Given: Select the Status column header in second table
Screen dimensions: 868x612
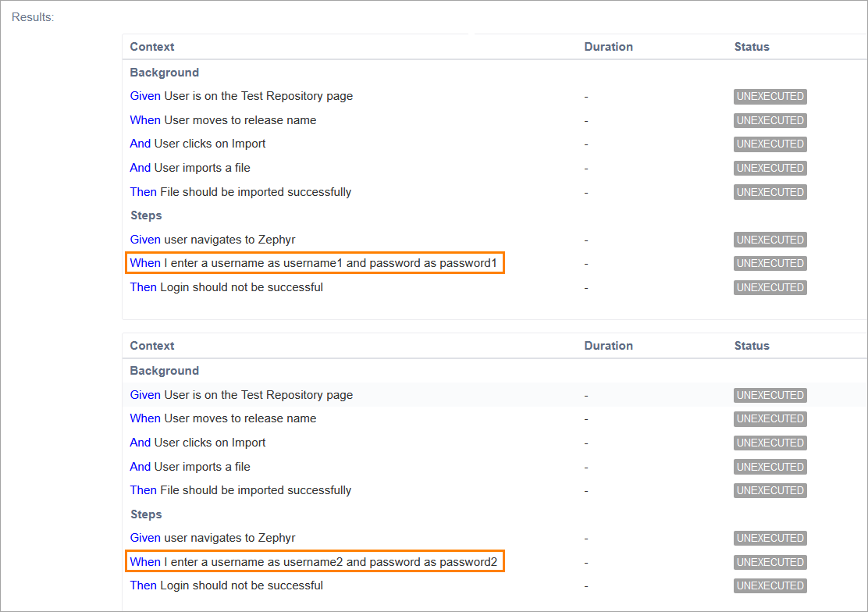Looking at the screenshot, I should click(x=752, y=346).
